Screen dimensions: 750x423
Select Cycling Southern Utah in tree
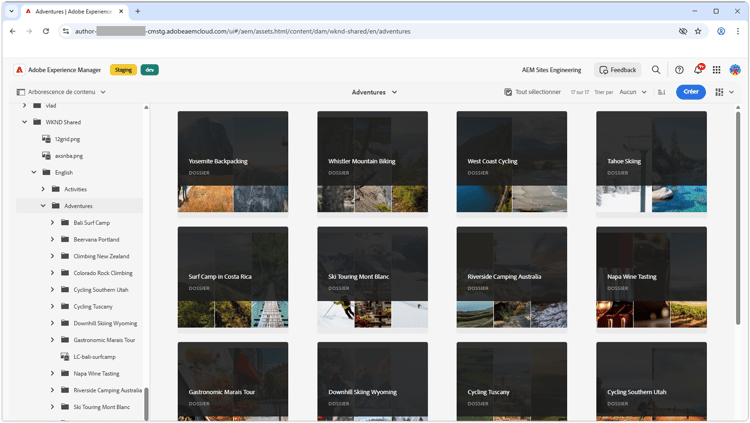click(x=101, y=289)
